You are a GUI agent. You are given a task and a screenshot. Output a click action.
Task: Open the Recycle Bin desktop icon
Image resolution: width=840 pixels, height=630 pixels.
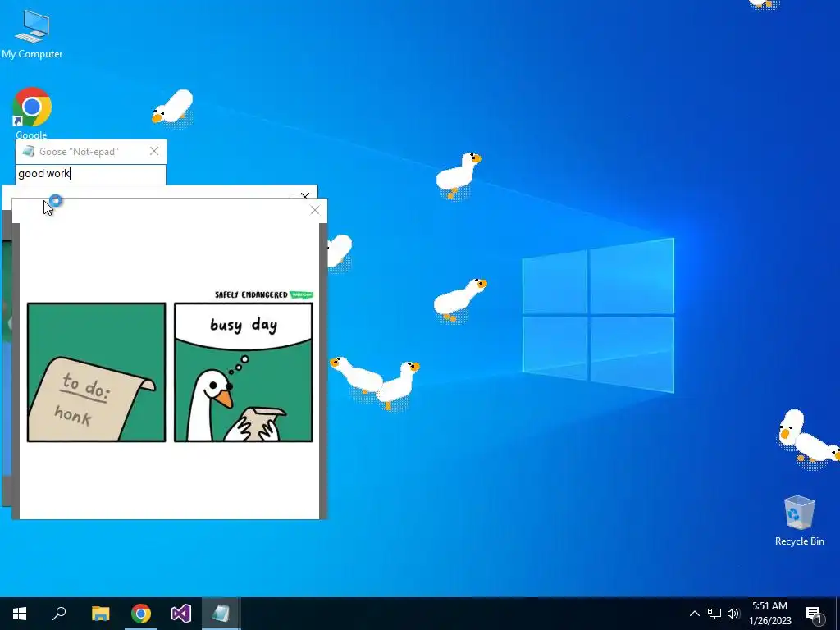[x=799, y=520]
